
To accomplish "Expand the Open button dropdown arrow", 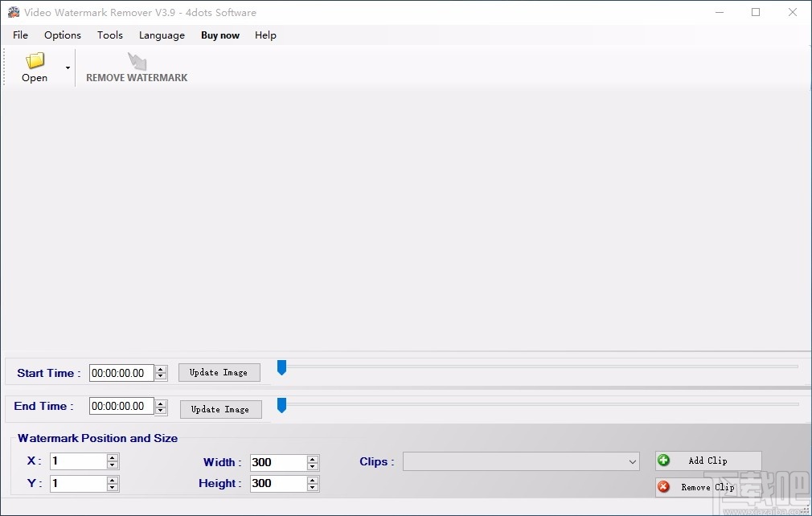I will point(68,68).
